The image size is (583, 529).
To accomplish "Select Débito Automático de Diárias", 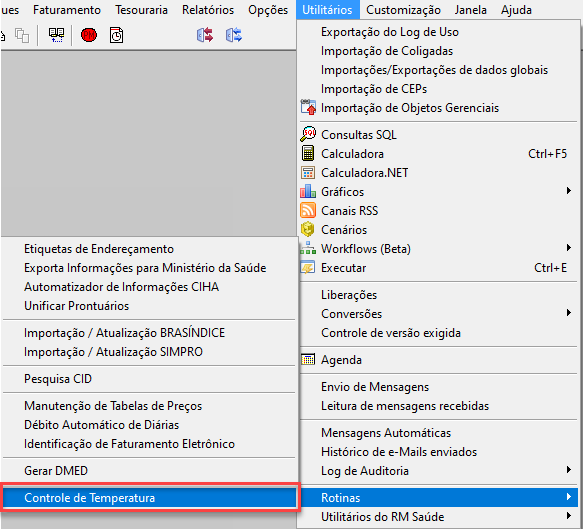I will 149,425.
